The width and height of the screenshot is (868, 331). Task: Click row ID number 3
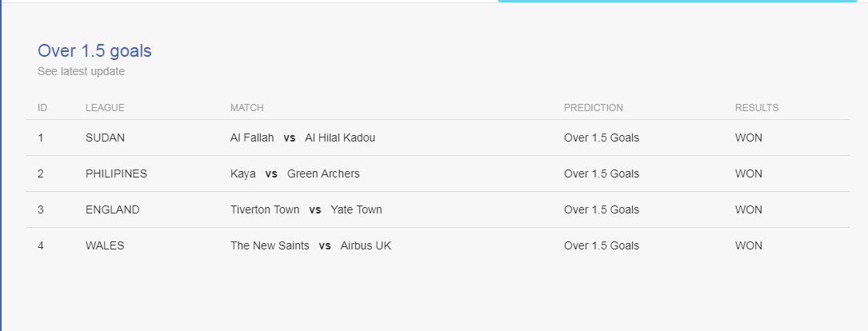coord(41,209)
